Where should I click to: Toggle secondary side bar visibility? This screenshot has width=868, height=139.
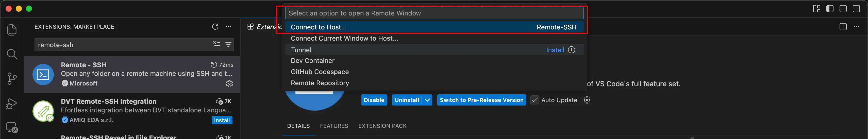click(x=856, y=9)
